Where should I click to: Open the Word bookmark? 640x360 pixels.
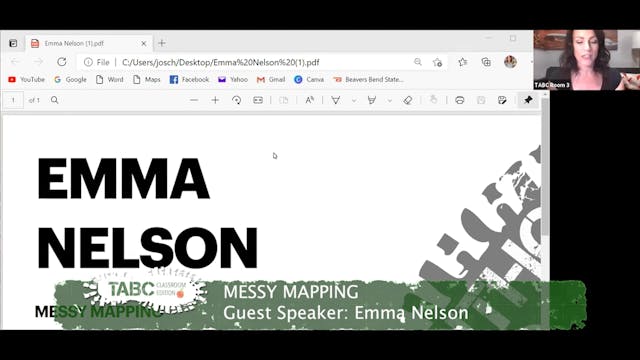[x=109, y=80]
